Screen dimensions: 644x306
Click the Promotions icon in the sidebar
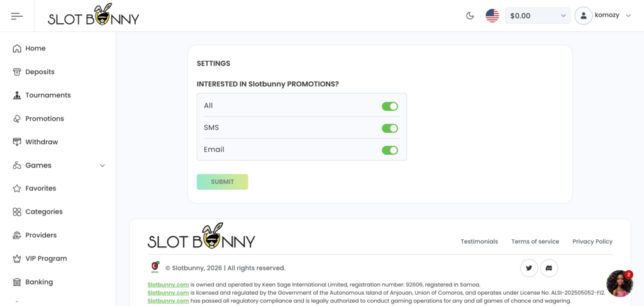pyautogui.click(x=17, y=119)
